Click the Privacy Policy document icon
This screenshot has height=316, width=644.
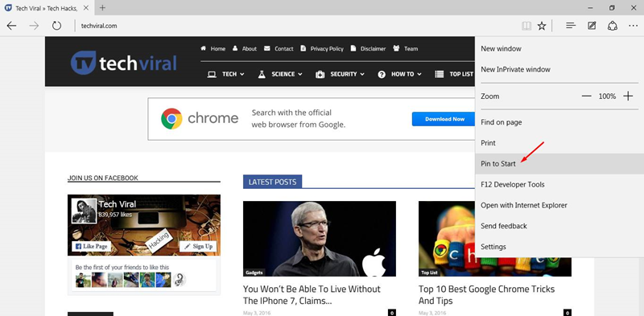coord(303,48)
